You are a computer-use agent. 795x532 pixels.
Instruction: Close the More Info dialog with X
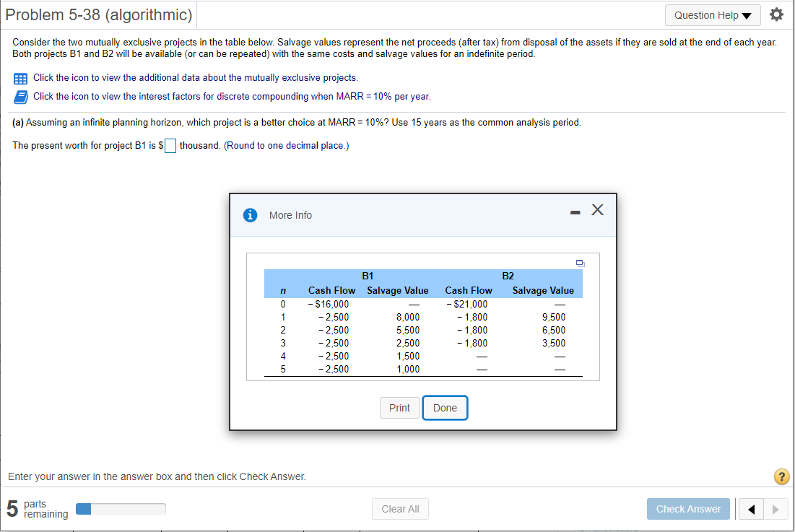597,210
